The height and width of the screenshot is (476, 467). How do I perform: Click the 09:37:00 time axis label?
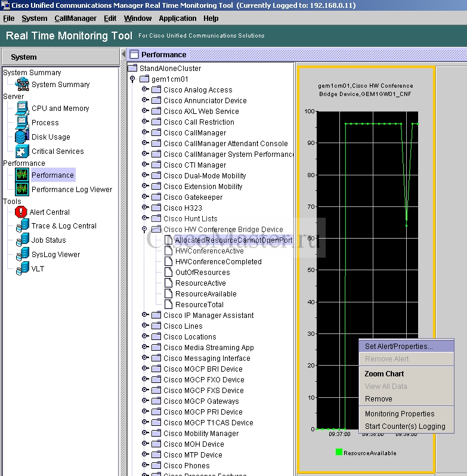339,434
